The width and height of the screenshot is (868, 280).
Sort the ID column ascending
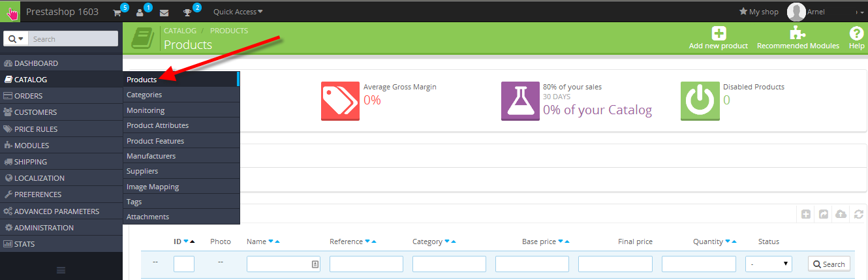click(x=193, y=242)
